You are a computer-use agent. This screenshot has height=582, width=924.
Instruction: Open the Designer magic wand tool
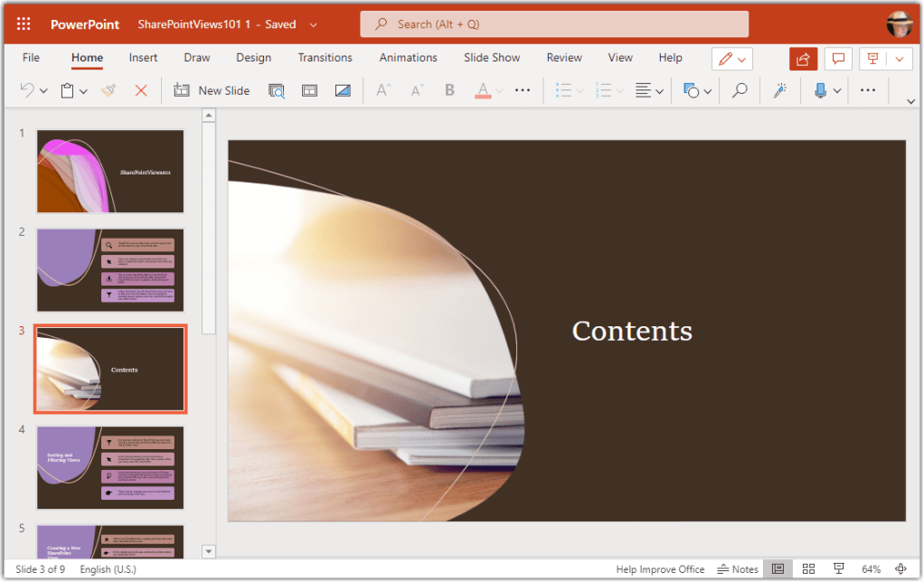pos(779,90)
